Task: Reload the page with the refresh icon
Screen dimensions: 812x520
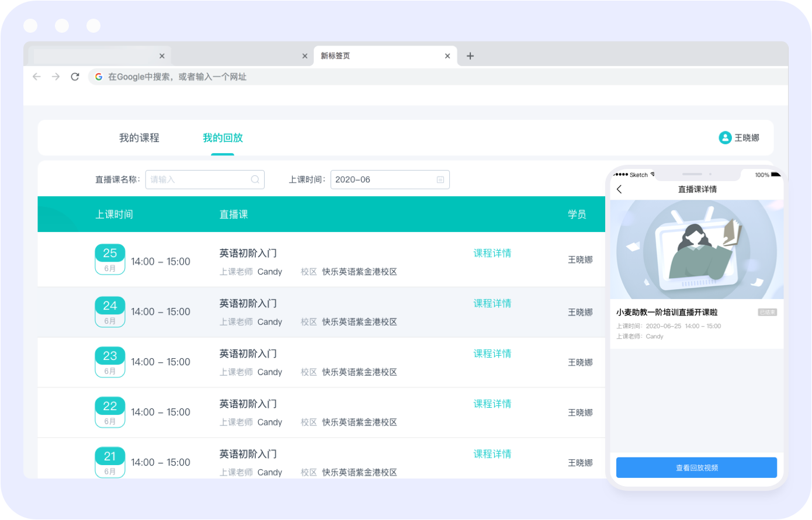Action: coord(75,77)
